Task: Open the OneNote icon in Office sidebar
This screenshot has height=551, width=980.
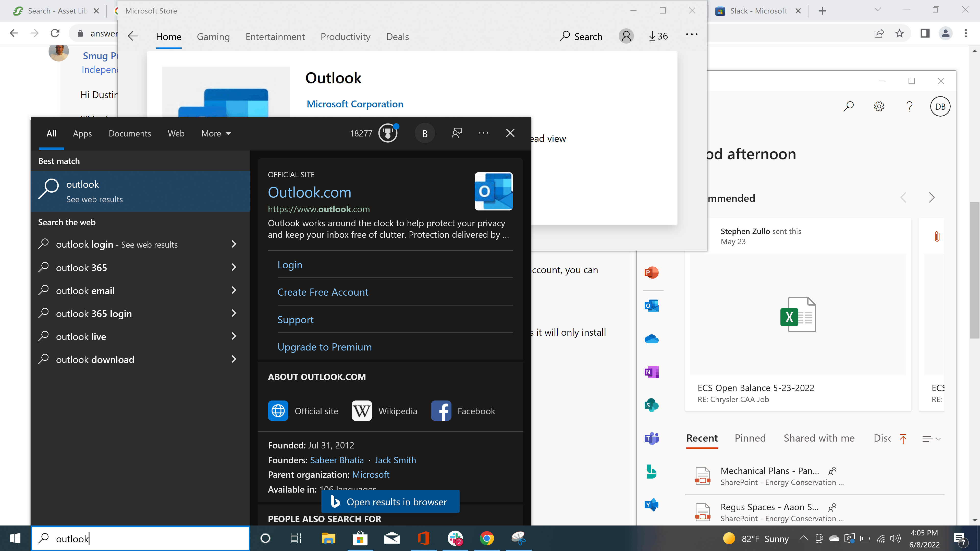Action: [651, 372]
